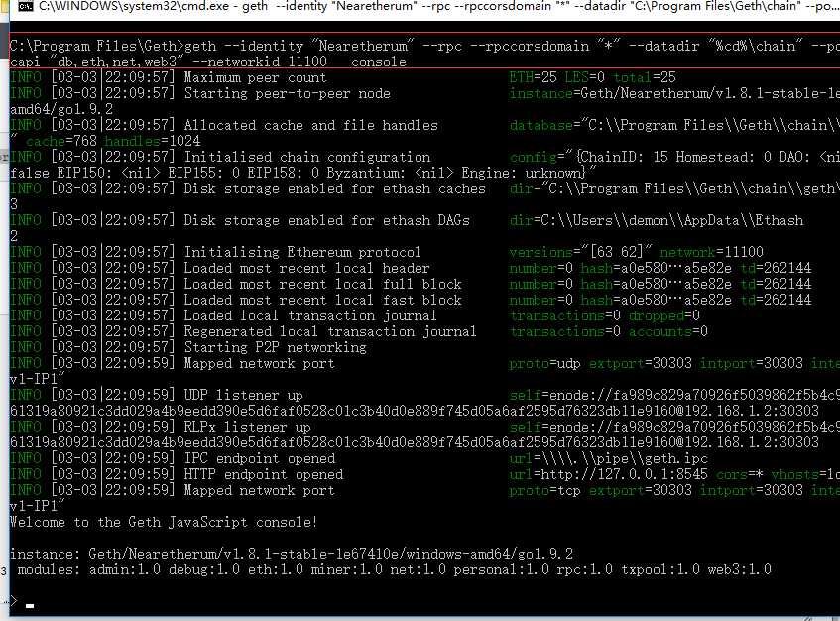
Task: Click the 'transactions=0 dropped=0' value
Action: tap(605, 315)
